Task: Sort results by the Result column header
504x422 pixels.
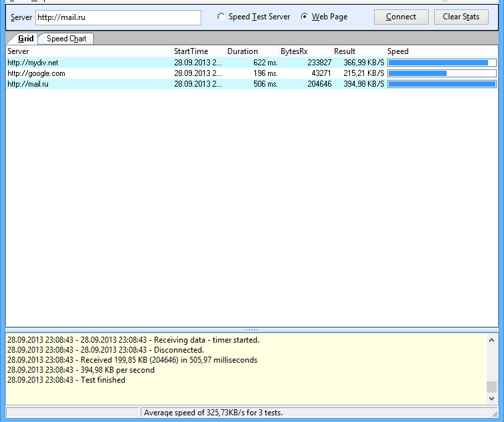Action: [x=357, y=51]
